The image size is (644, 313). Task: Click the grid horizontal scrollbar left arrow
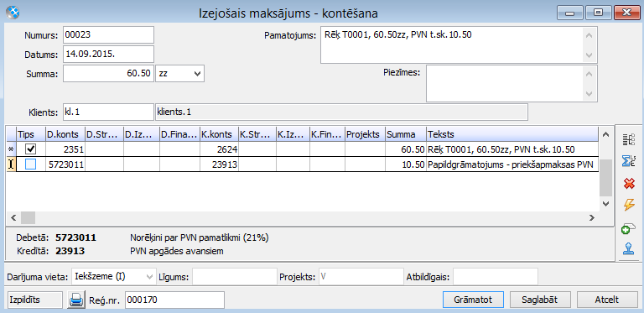click(13, 217)
